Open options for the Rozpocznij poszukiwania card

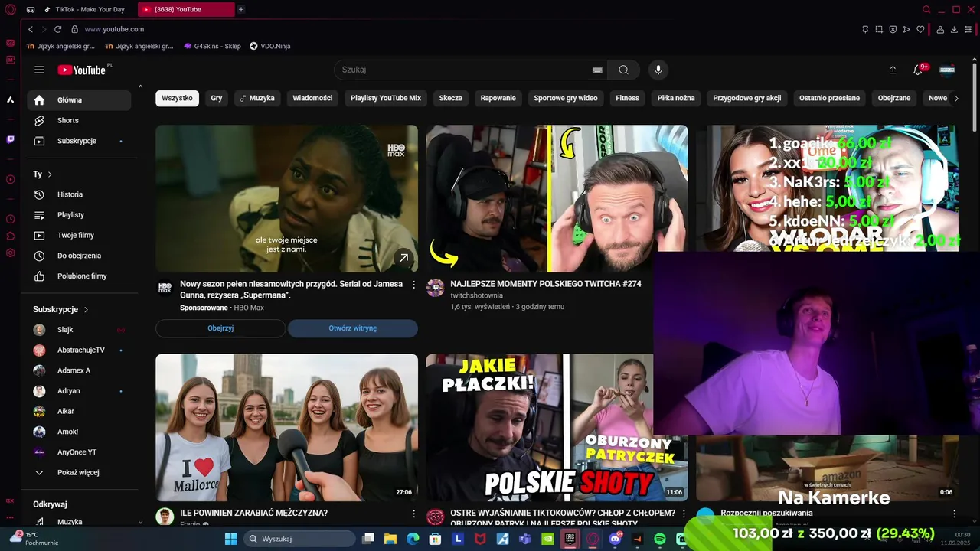(954, 514)
